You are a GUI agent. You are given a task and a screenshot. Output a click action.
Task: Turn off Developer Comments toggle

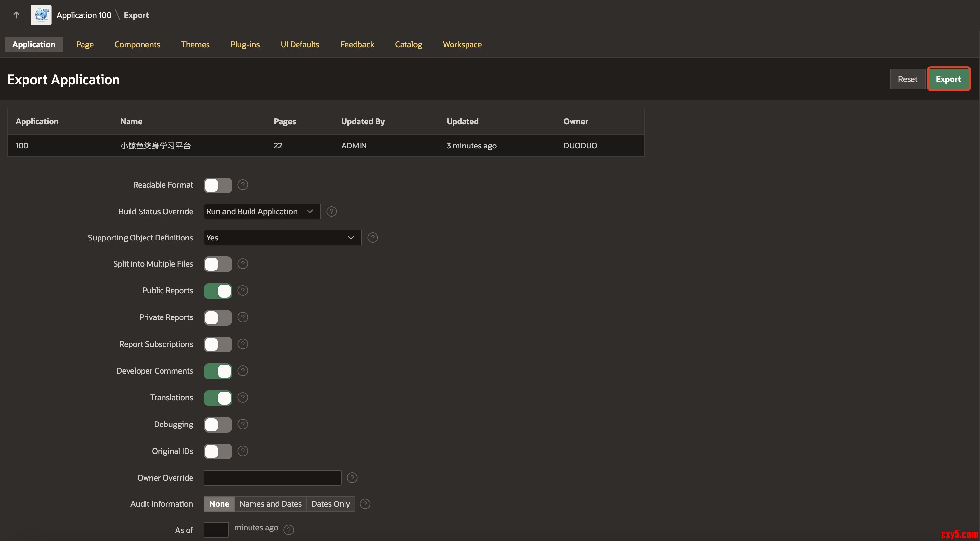pos(218,371)
